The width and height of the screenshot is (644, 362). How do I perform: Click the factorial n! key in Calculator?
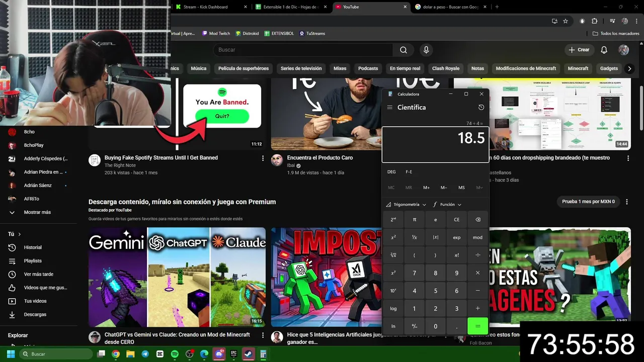pos(457,255)
